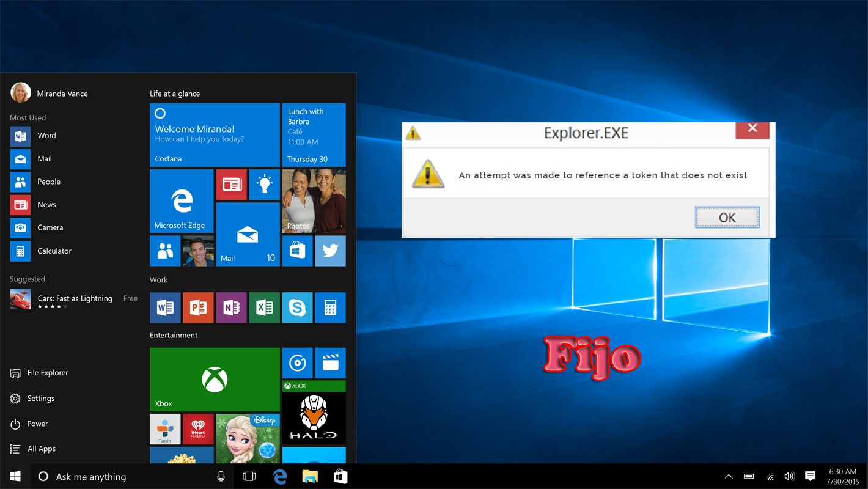Open the Power options menu
The height and width of the screenshot is (489, 868).
point(37,424)
